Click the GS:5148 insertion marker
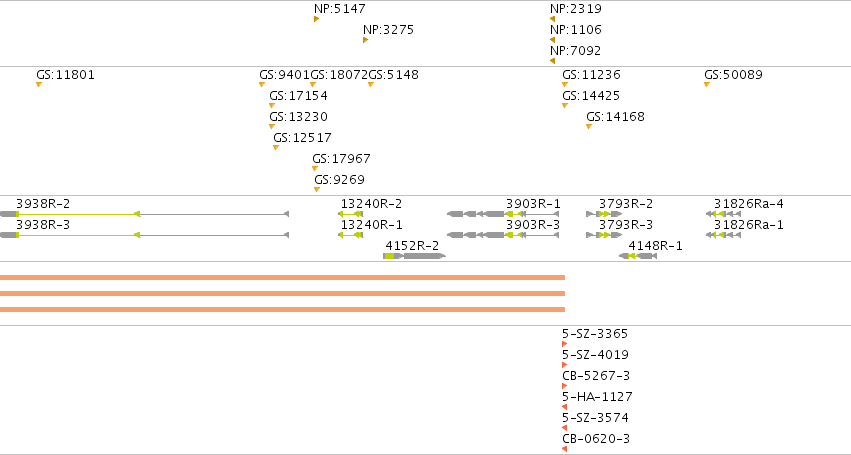 pos(371,85)
